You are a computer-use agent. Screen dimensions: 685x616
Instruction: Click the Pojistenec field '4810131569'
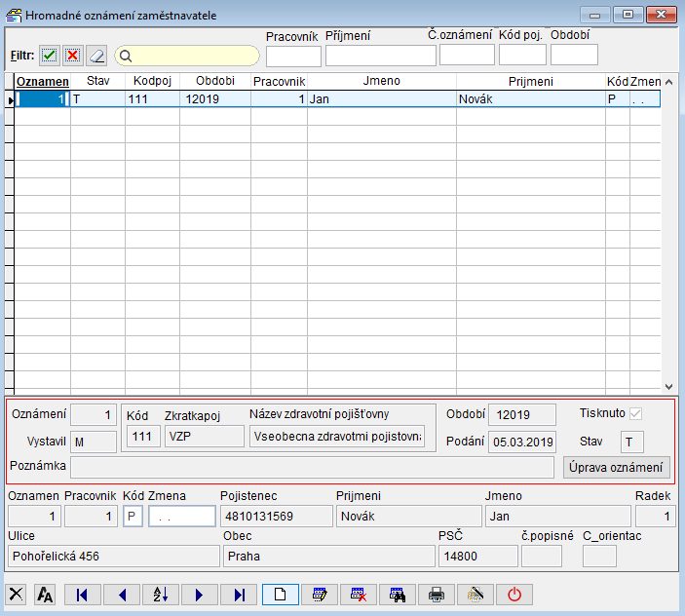[x=277, y=516]
